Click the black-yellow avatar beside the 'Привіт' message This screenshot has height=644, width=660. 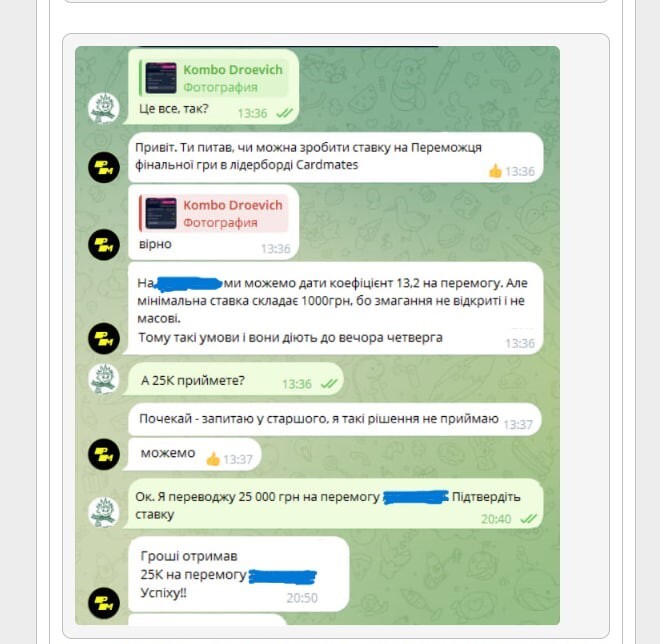click(x=104, y=167)
